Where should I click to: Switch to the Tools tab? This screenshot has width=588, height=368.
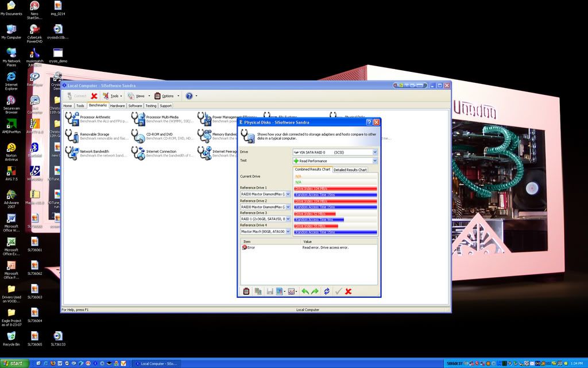pyautogui.click(x=80, y=106)
